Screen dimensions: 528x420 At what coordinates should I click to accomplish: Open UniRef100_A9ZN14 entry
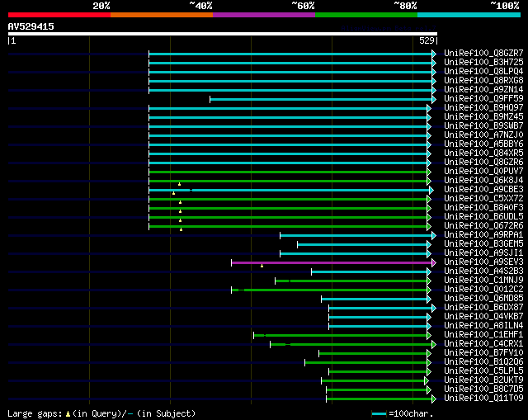coord(483,90)
